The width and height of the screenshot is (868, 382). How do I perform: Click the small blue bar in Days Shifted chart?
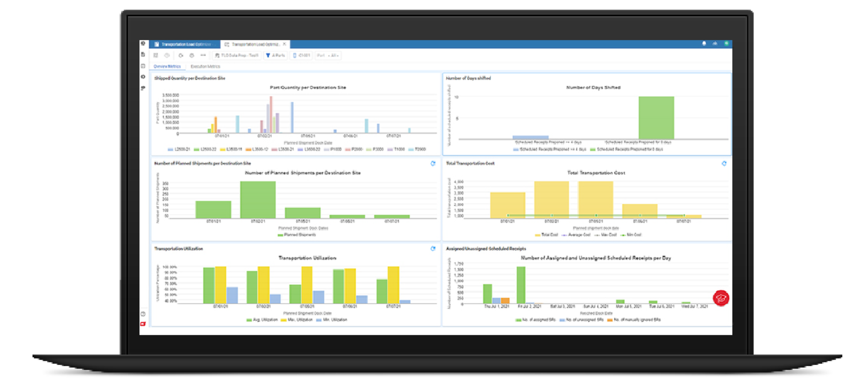[531, 137]
